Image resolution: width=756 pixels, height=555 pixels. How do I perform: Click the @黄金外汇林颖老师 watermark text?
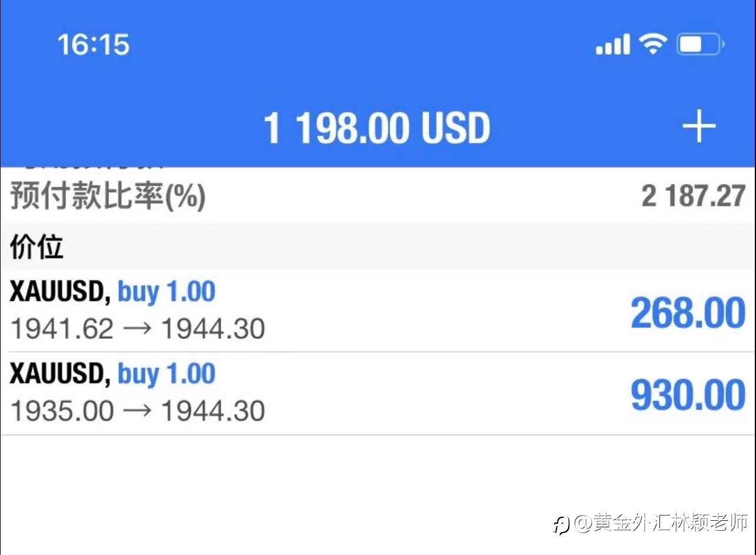coord(661,523)
